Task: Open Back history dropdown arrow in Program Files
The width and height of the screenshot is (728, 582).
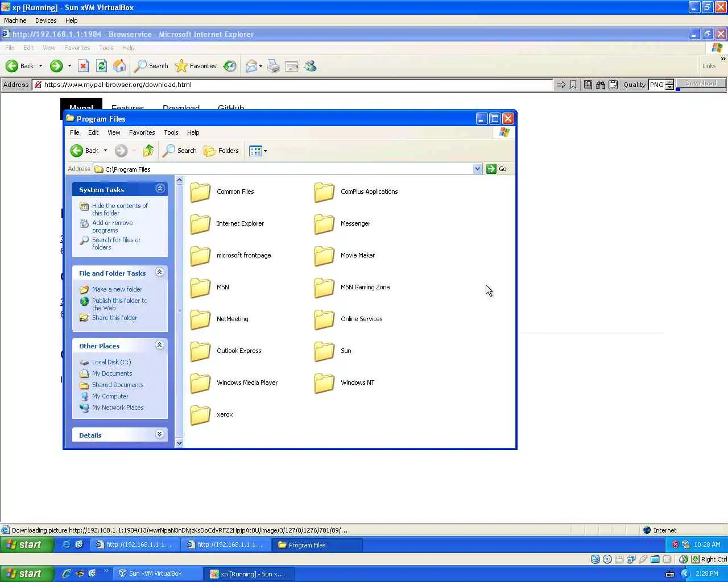Action: click(105, 151)
